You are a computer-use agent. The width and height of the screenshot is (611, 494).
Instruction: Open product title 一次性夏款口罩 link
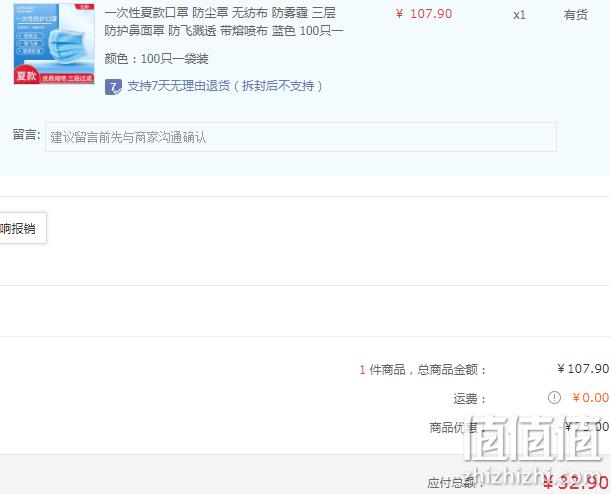(x=220, y=13)
